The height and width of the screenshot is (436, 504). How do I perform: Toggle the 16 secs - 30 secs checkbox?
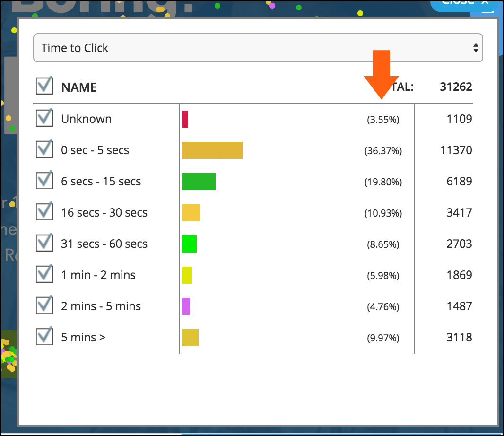tap(44, 212)
